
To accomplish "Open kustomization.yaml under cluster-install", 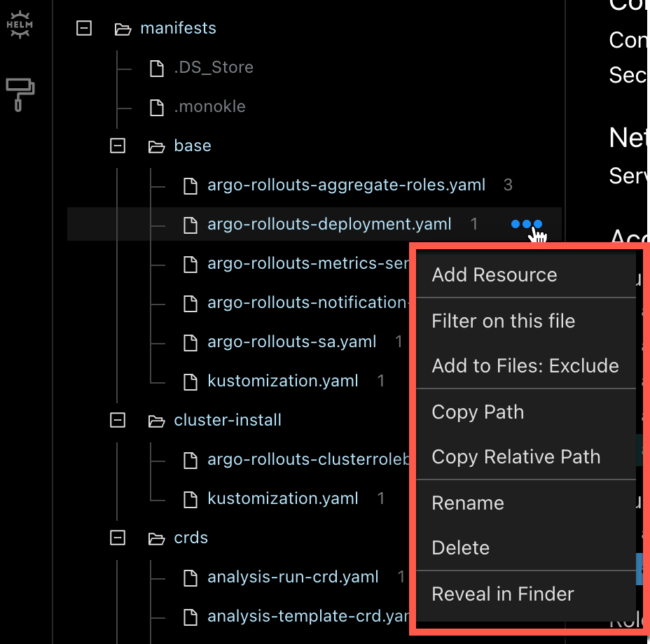I will (283, 498).
